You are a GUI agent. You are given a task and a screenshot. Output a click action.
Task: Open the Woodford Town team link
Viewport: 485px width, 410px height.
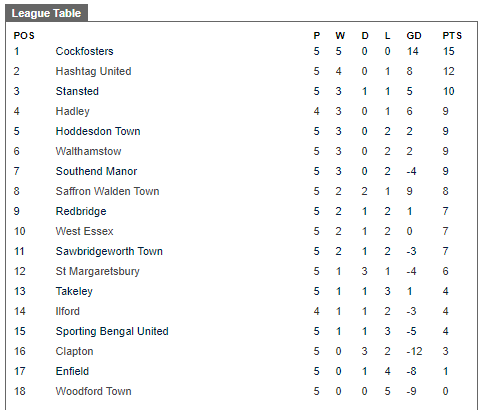click(x=93, y=391)
